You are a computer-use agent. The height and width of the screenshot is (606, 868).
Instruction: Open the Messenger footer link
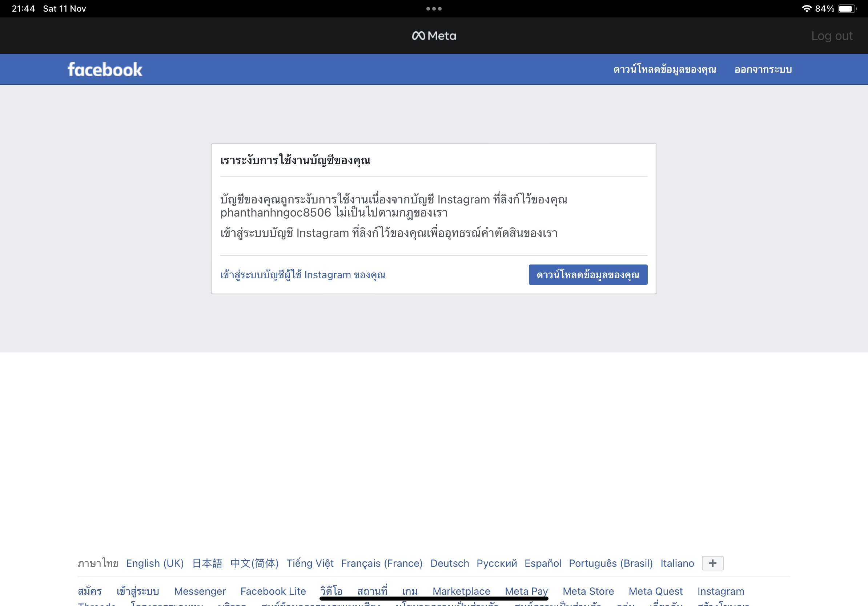[x=200, y=591]
